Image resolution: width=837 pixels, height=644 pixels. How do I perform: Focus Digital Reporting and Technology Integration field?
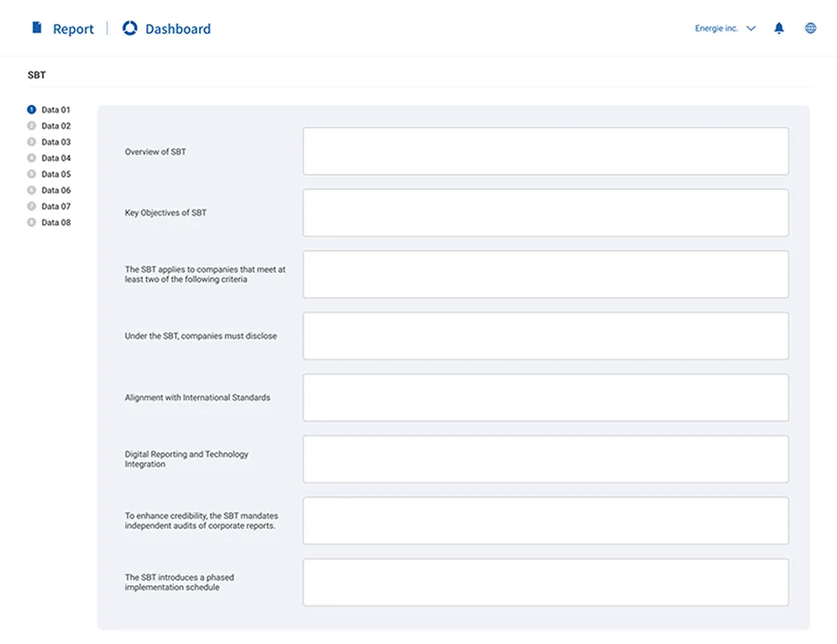(x=545, y=458)
